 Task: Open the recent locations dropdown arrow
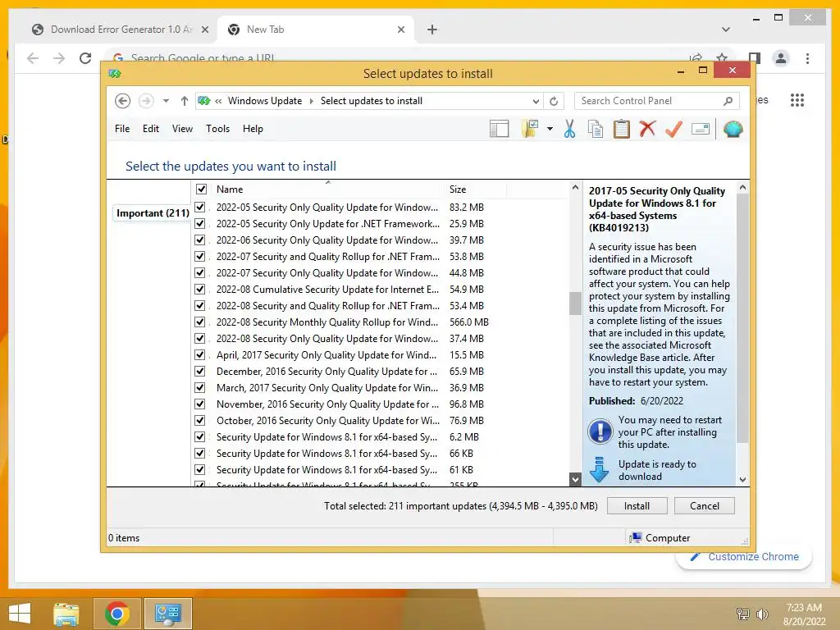(166, 101)
